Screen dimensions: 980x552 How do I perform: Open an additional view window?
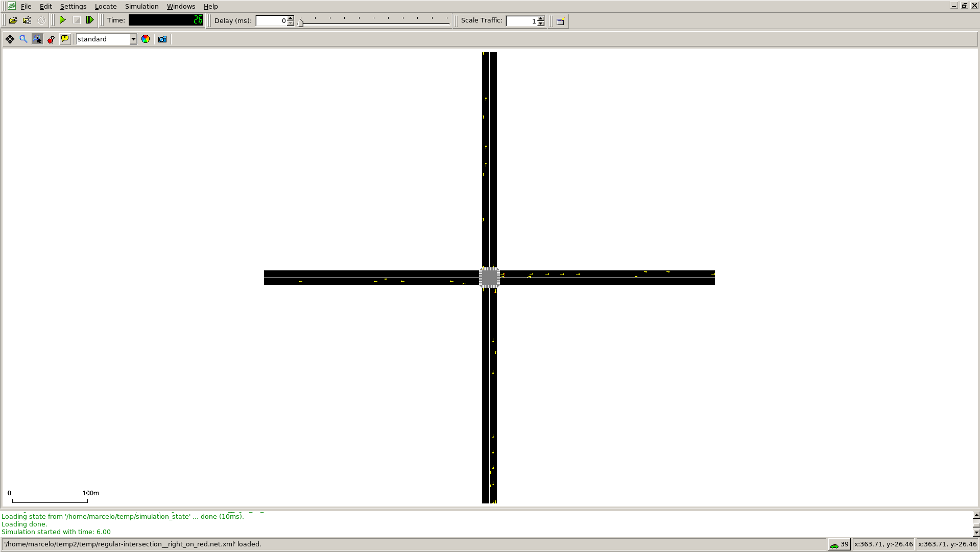[x=559, y=21]
